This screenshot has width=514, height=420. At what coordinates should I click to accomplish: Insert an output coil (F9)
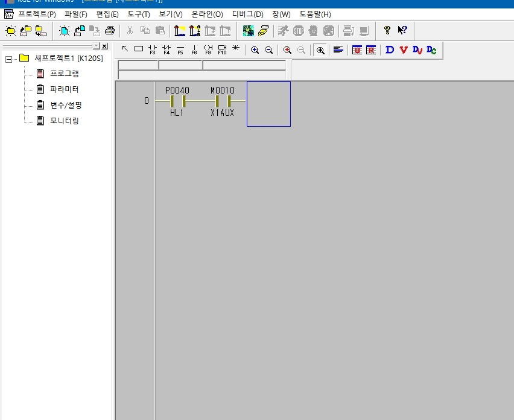click(208, 49)
